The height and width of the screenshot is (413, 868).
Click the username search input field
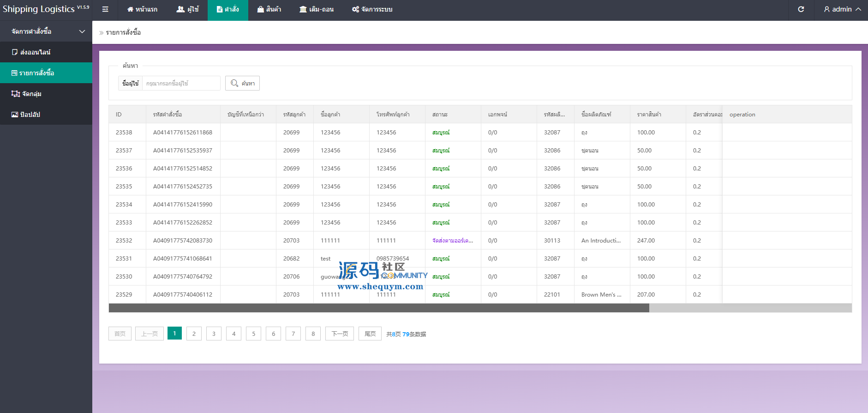tap(181, 83)
